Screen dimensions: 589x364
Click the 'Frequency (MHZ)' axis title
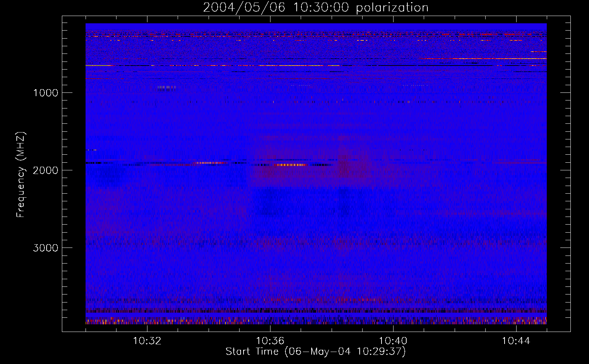[x=20, y=175]
